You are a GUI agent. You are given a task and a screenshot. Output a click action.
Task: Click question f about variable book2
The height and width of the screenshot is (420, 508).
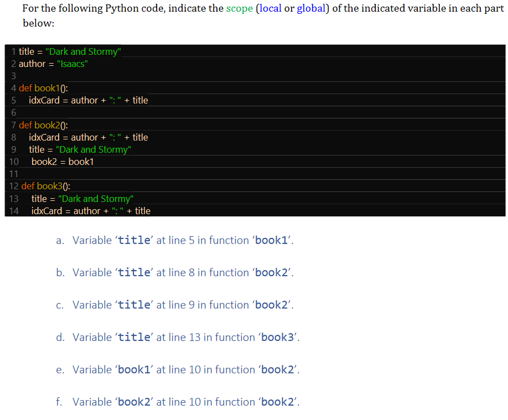[178, 402]
